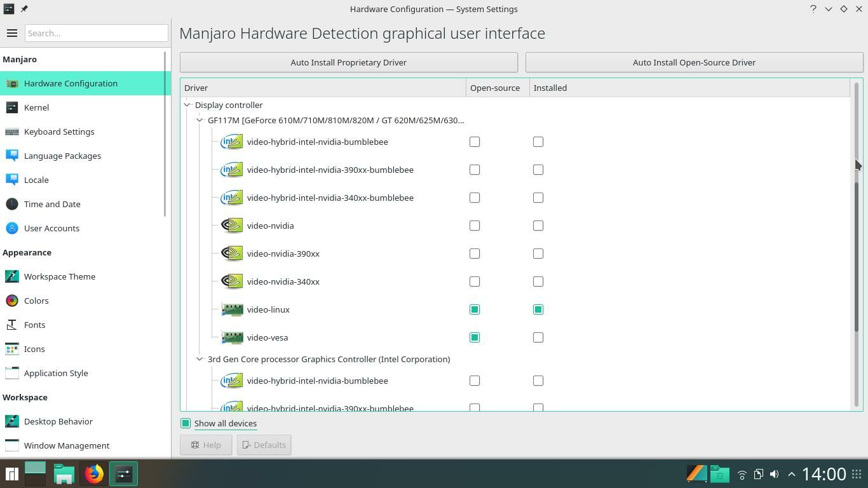This screenshot has width=868, height=488.
Task: Check Installed box for video-nvidia
Action: [x=538, y=226]
